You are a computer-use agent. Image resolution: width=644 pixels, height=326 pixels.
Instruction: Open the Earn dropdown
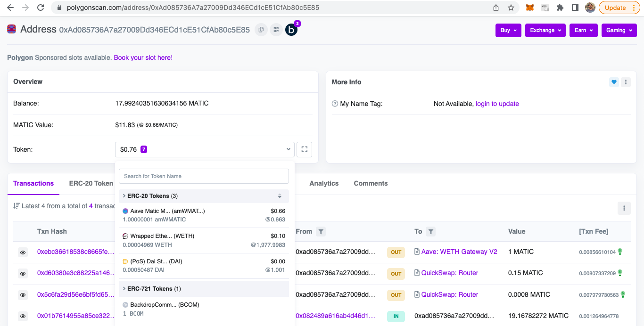(x=584, y=30)
